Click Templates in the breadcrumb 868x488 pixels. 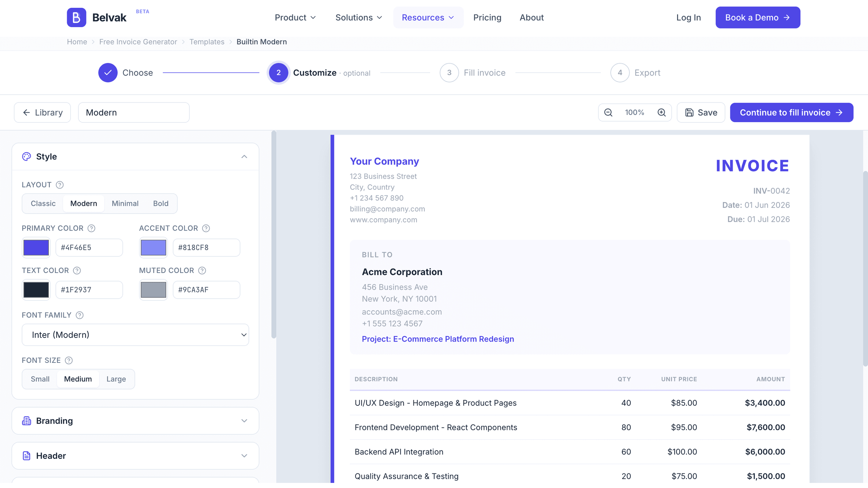[207, 42]
